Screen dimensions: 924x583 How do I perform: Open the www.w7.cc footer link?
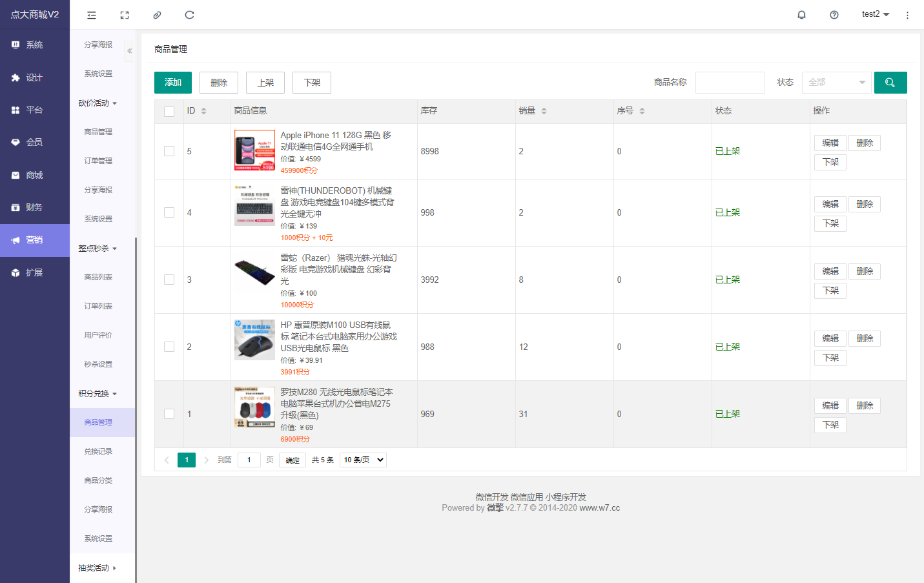point(600,508)
